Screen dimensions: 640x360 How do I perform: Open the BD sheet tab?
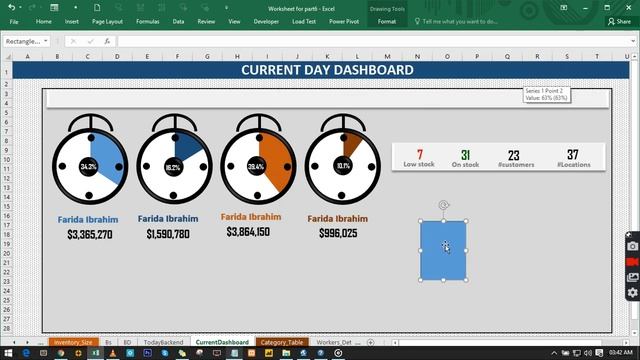(x=127, y=342)
